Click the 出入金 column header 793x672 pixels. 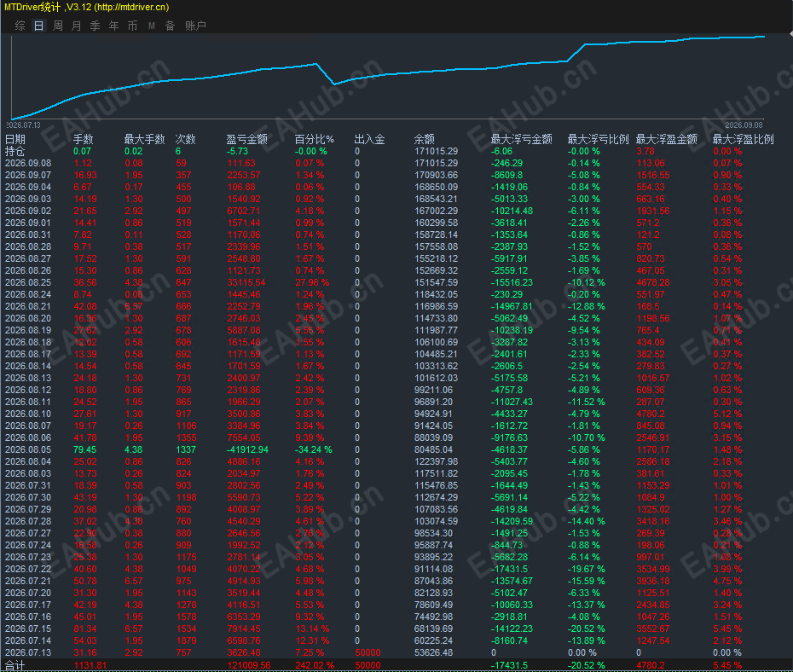coord(370,140)
